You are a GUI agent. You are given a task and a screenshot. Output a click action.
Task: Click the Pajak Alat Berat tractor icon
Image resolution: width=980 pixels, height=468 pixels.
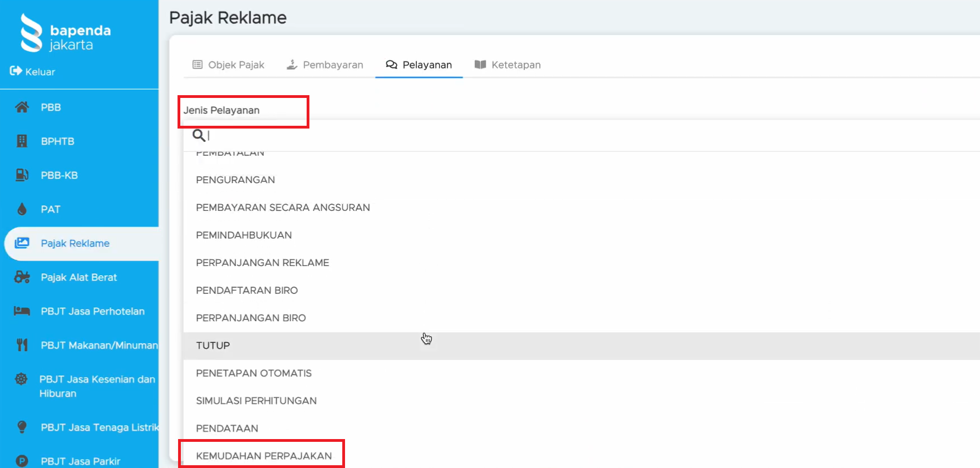click(x=22, y=277)
